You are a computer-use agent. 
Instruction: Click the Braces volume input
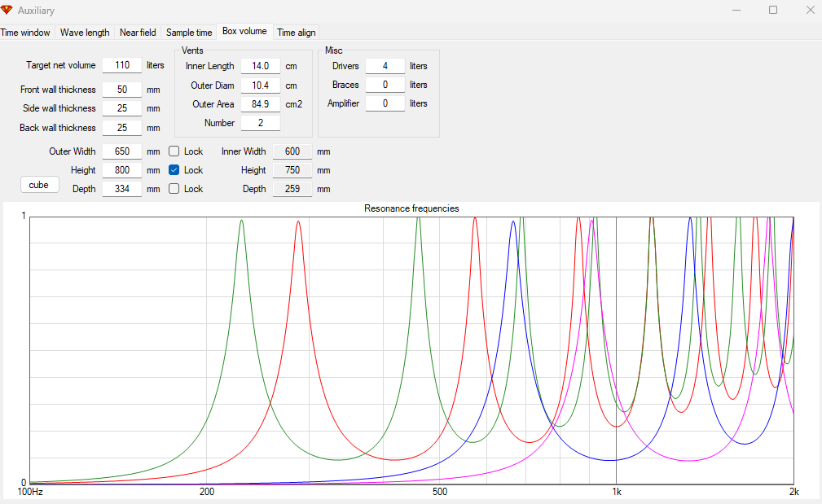[x=385, y=85]
